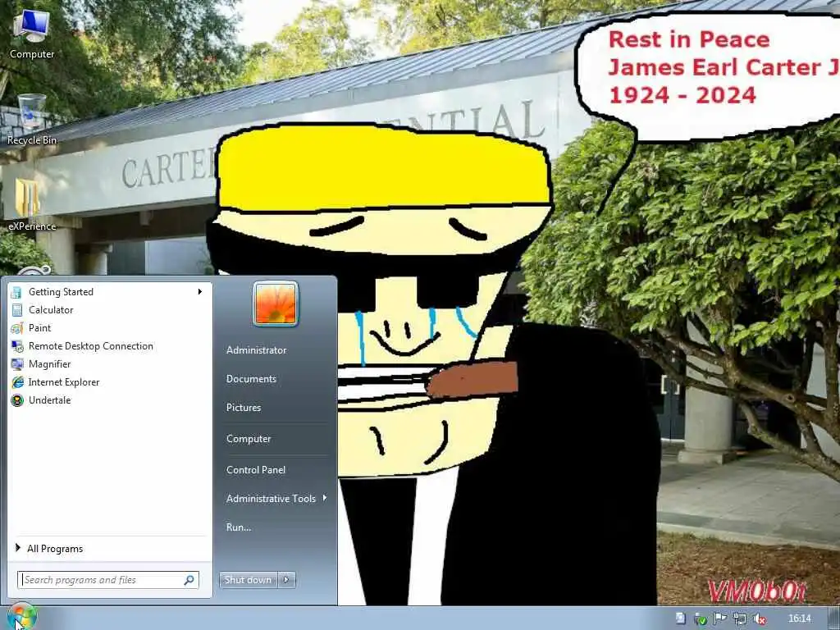Open Documents from the Start menu
Screen dimensions: 840x630
(251, 379)
